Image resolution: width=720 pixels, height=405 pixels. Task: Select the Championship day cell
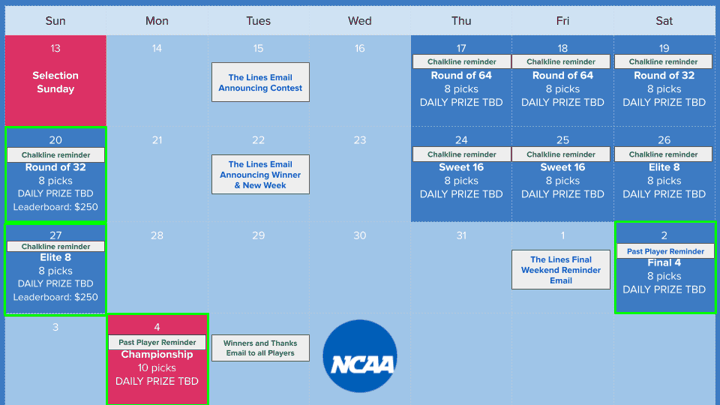coord(157,360)
